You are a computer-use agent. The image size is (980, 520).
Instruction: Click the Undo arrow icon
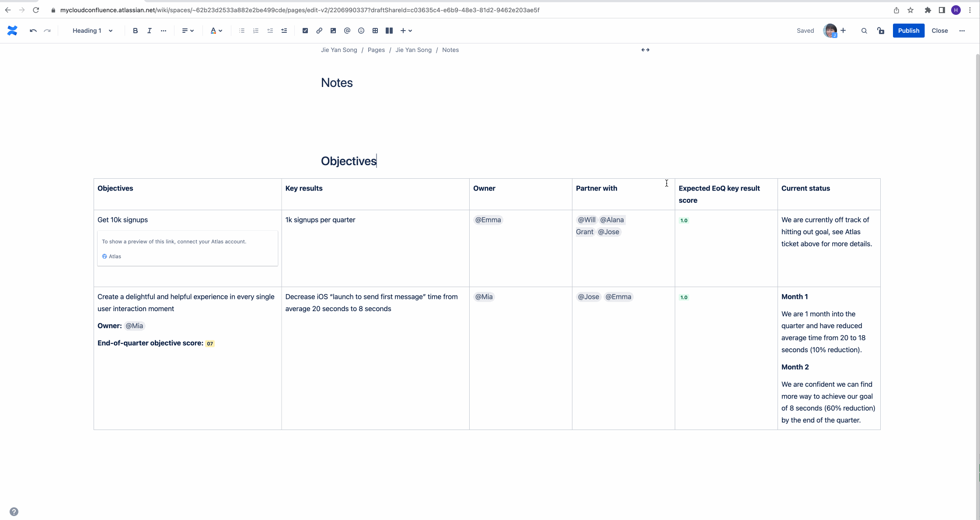pos(33,31)
